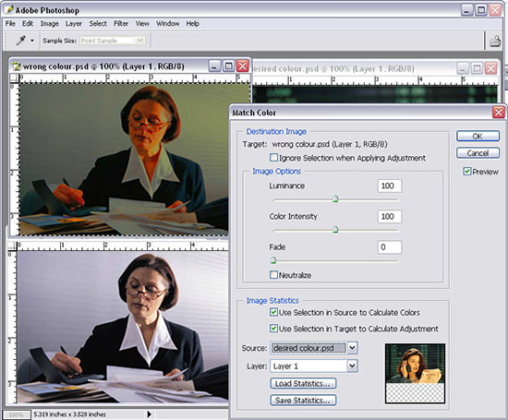This screenshot has width=508, height=420.
Task: Maximize the wrong colour.psd document window
Action: tap(228, 66)
